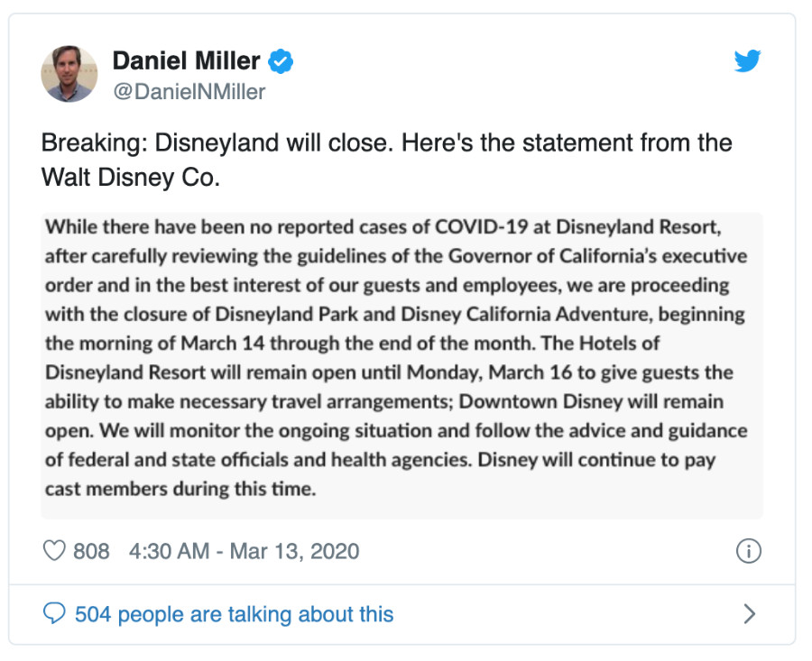Click the blue verified badge icon
This screenshot has width=812, height=661.
click(x=281, y=61)
